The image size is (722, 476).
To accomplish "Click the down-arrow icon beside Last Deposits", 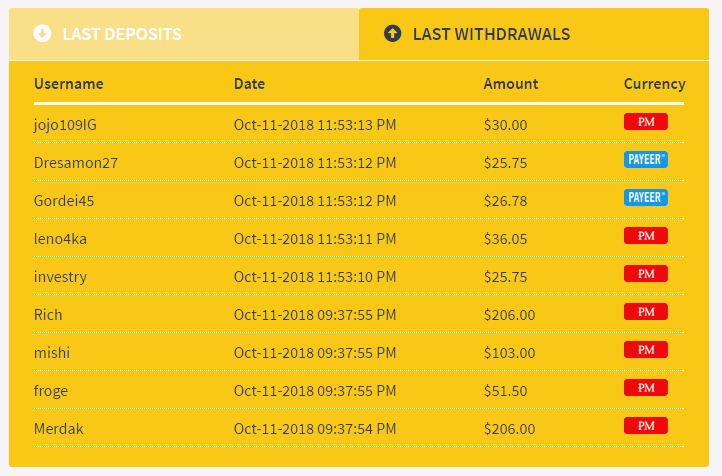I will tap(42, 33).
